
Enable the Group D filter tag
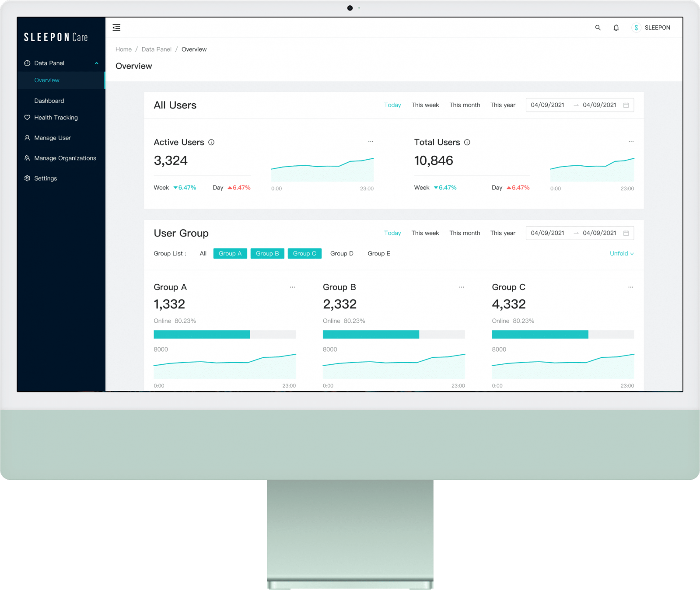(342, 254)
